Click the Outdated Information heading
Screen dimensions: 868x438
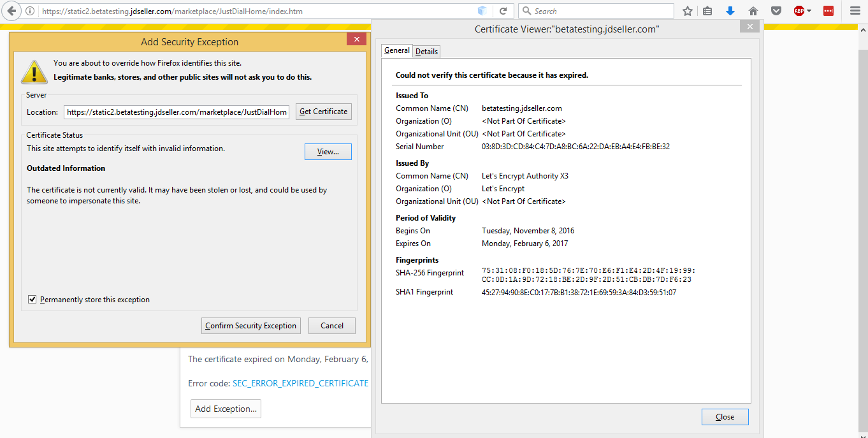66,168
